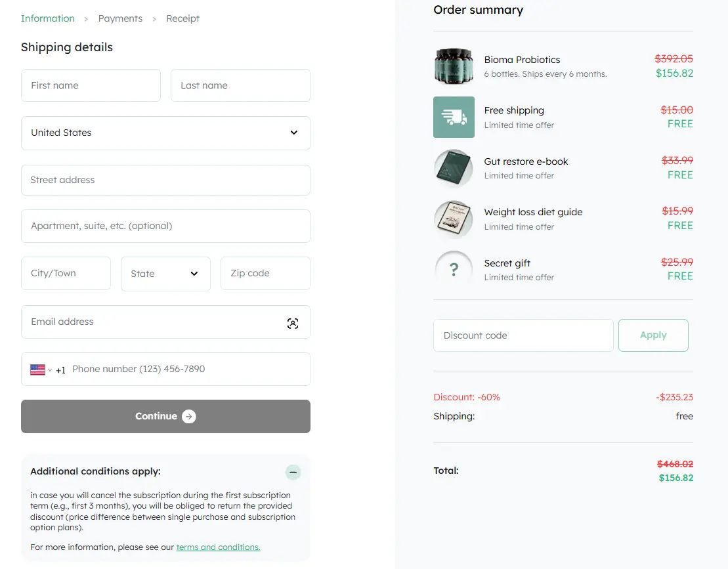Click the Street address field
Image resolution: width=728 pixels, height=569 pixels.
tap(165, 180)
